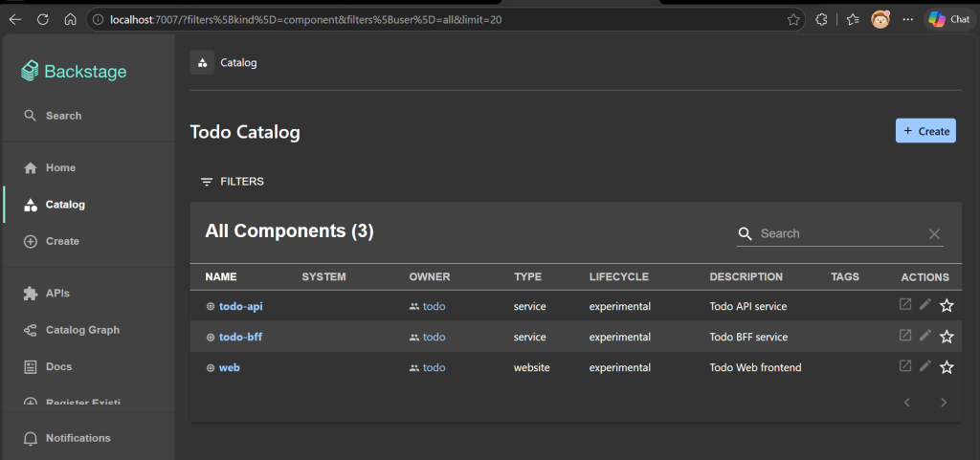View web source with open-external icon

click(904, 365)
